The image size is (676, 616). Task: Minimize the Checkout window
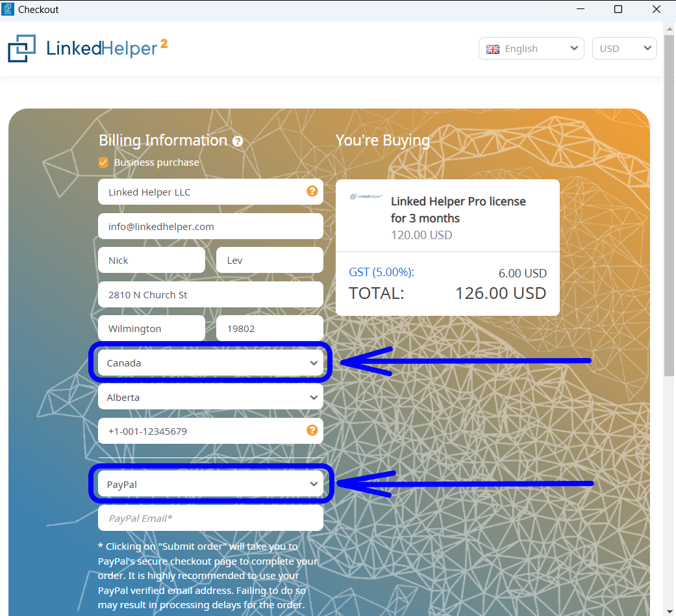point(581,9)
